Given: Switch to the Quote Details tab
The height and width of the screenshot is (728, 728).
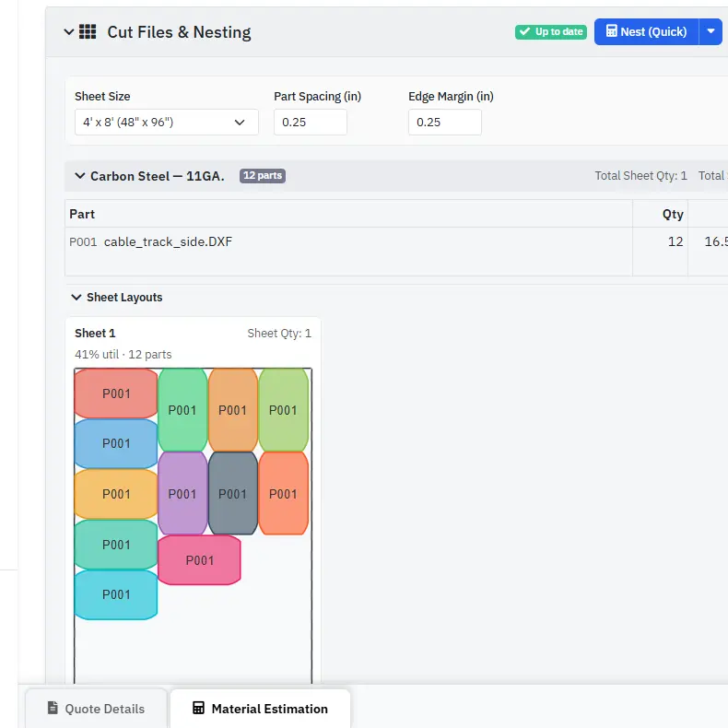Looking at the screenshot, I should tap(96, 709).
